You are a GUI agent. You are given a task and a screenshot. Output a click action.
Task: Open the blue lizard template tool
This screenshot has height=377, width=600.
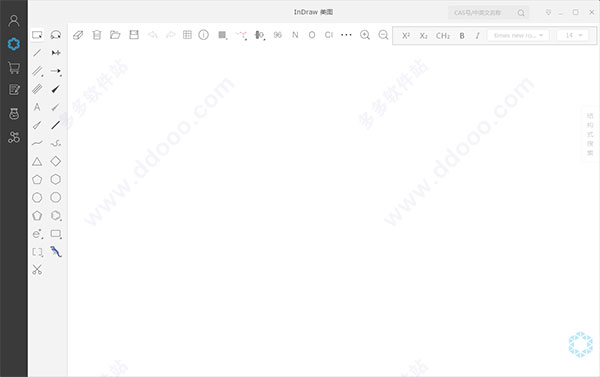click(x=56, y=251)
